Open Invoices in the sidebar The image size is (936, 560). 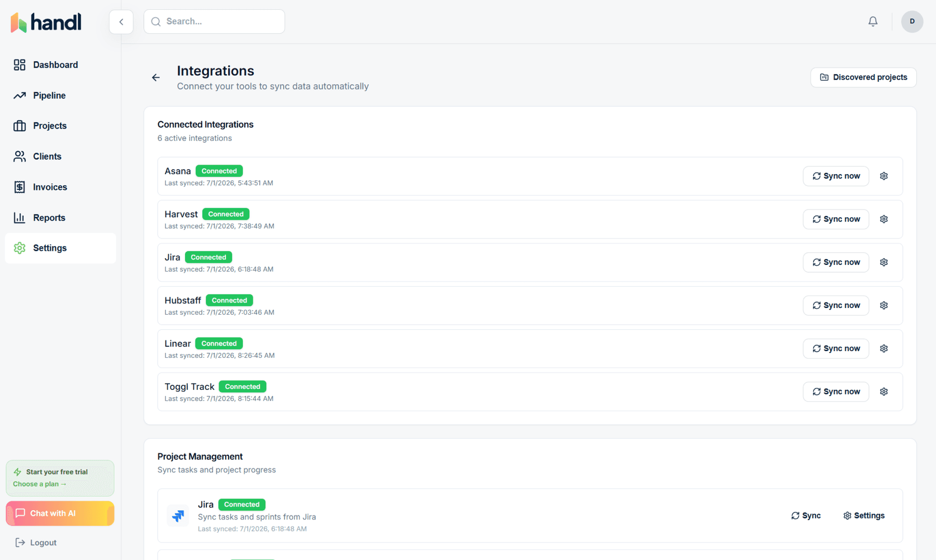pos(61,187)
